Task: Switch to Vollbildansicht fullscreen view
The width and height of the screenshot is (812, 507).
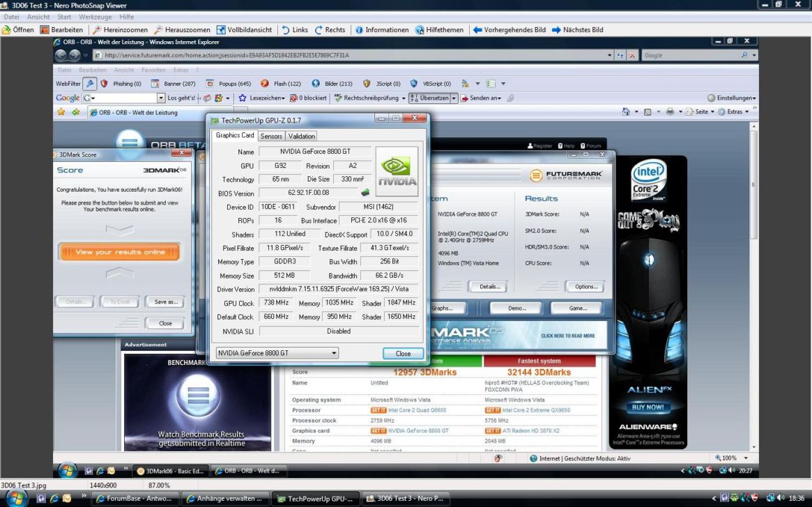Action: pos(244,30)
